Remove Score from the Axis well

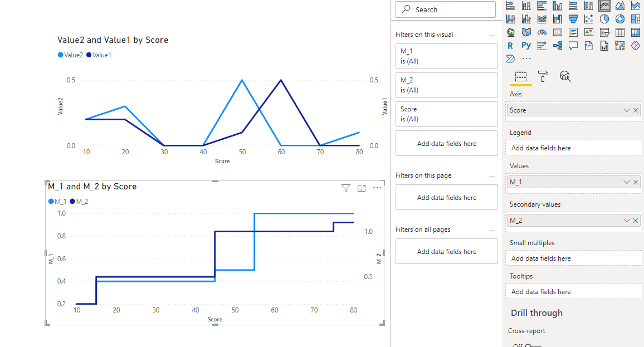[x=636, y=110]
